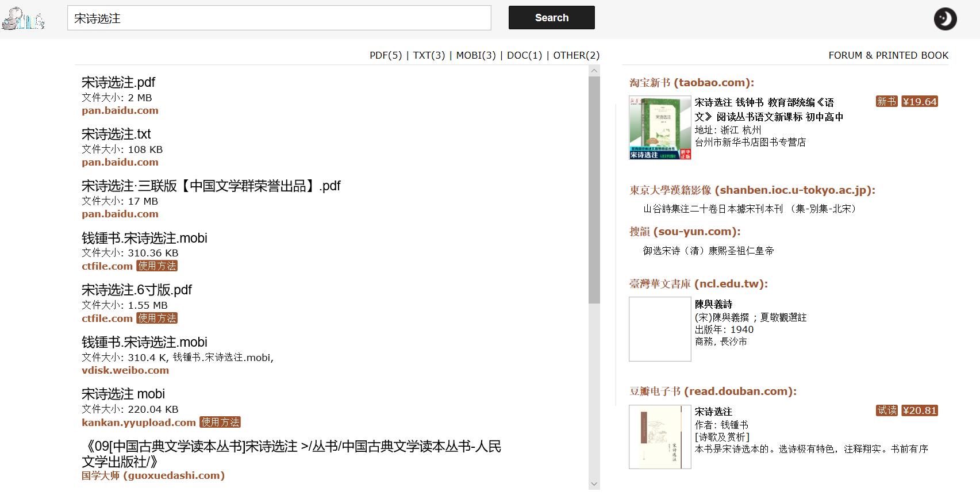
Task: Click the ¥19.64 price tag
Action: [920, 102]
